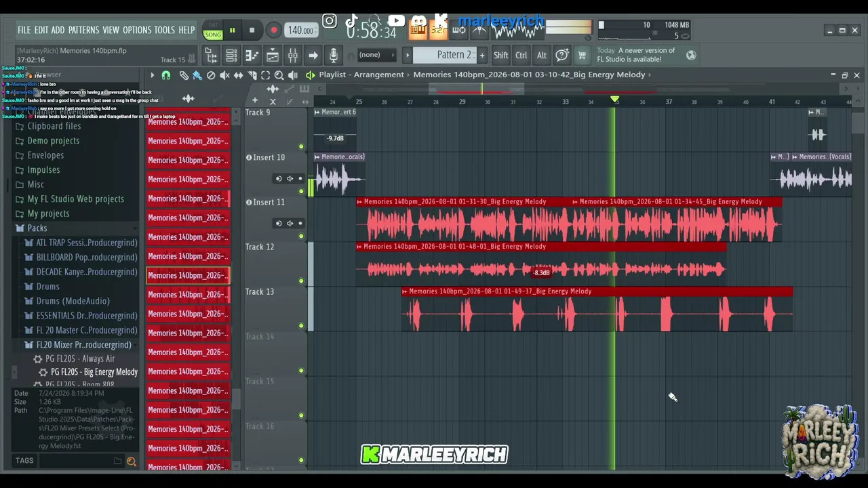
Task: Open the HELP menu
Action: tap(186, 30)
